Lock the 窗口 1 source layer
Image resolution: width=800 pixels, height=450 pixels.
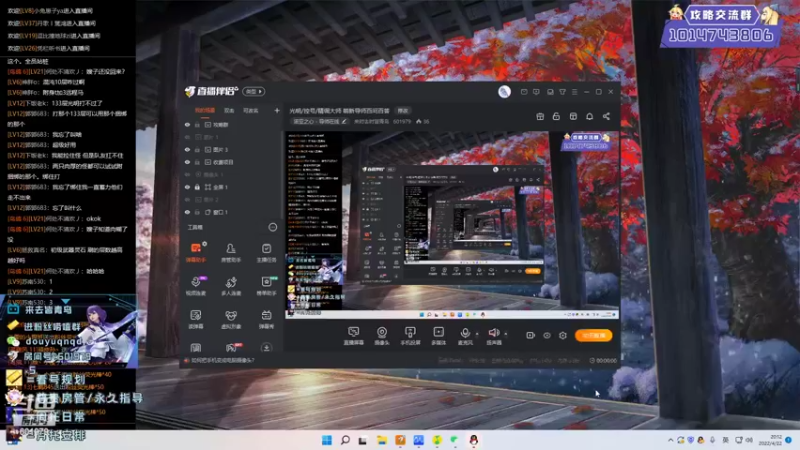pyautogui.click(x=197, y=212)
